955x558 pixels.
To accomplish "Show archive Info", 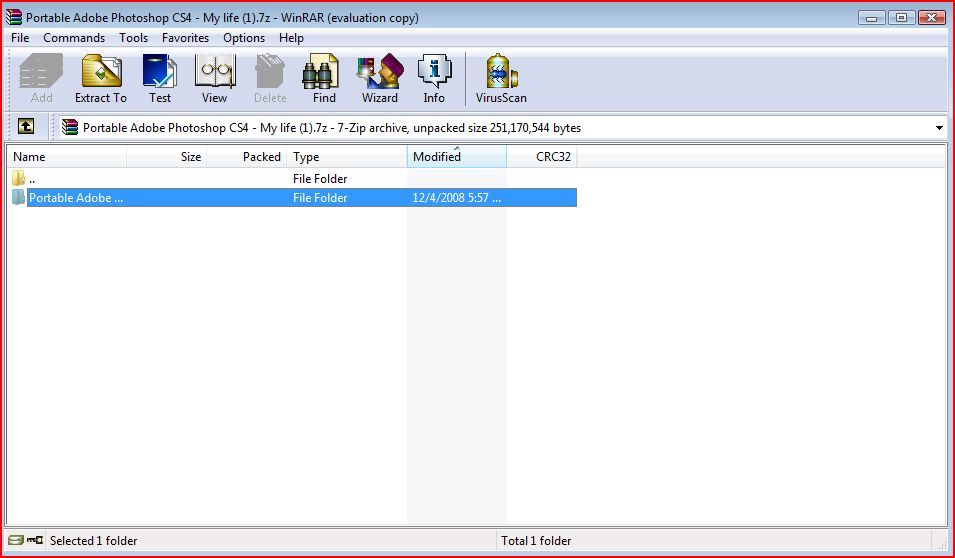I will click(x=434, y=79).
